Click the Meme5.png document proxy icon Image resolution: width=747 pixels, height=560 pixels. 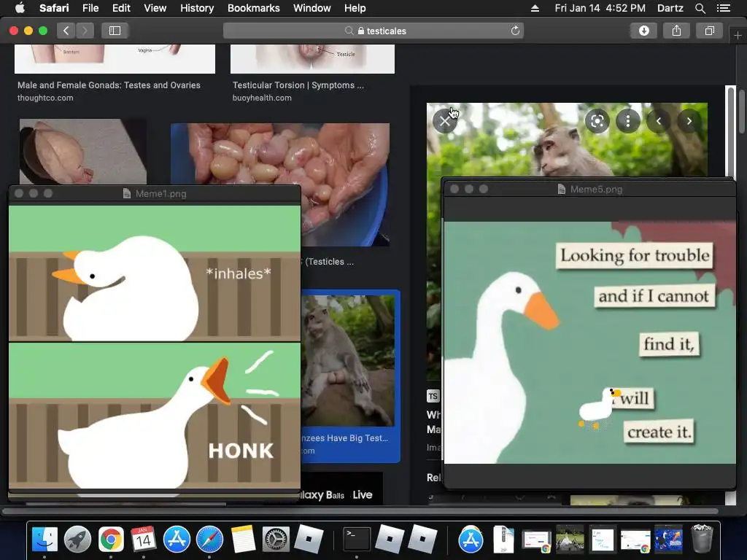coord(562,189)
